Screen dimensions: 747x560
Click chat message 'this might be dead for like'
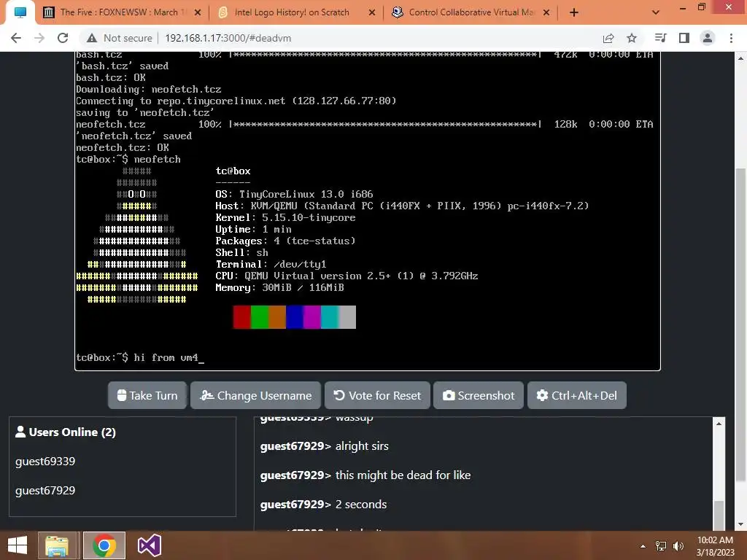403,475
